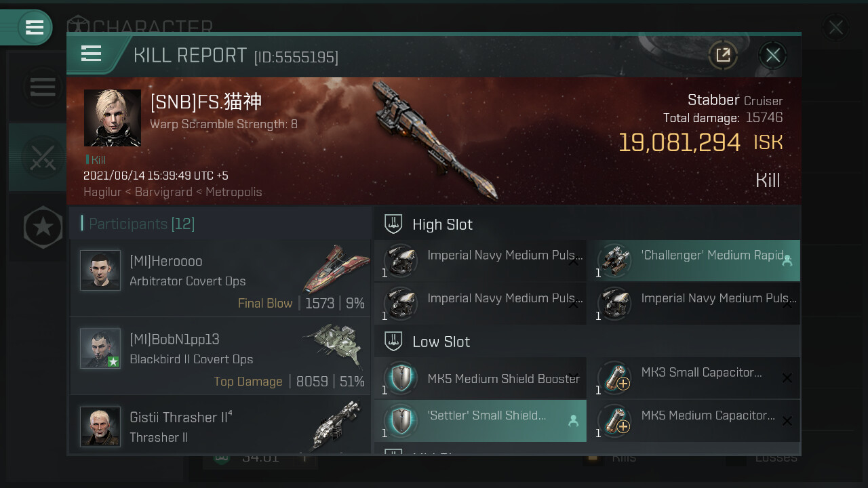Open the crossed swords sidebar tab
The height and width of the screenshot is (488, 868).
coord(42,157)
